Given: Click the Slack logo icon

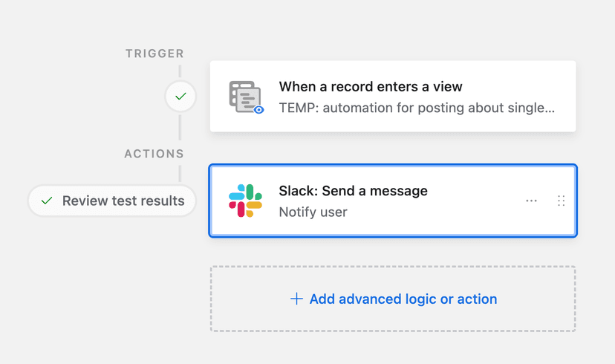Looking at the screenshot, I should [x=245, y=201].
